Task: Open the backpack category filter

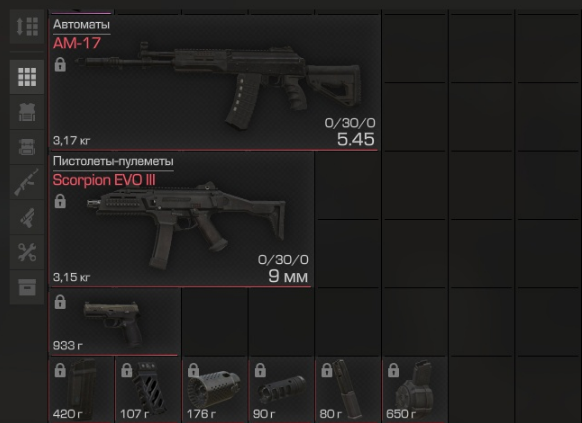Action: point(27,147)
